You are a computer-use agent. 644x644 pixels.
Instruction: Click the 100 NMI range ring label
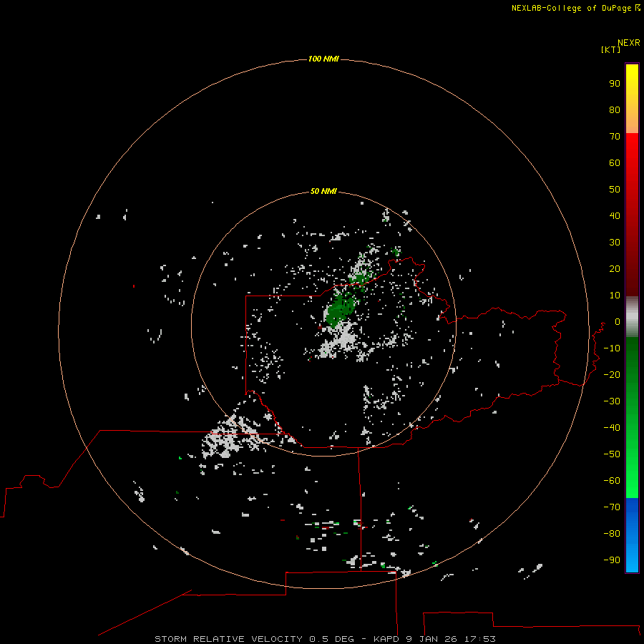[323, 59]
